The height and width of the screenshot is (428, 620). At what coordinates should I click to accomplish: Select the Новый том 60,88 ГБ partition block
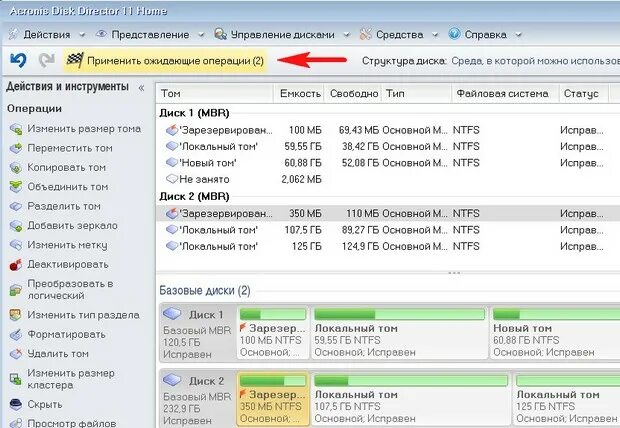(555, 333)
